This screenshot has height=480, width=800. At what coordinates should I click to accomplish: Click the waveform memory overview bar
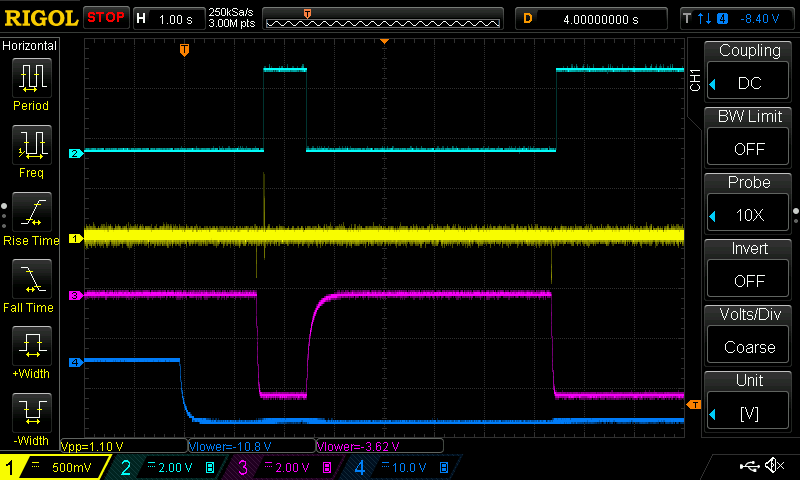point(383,19)
